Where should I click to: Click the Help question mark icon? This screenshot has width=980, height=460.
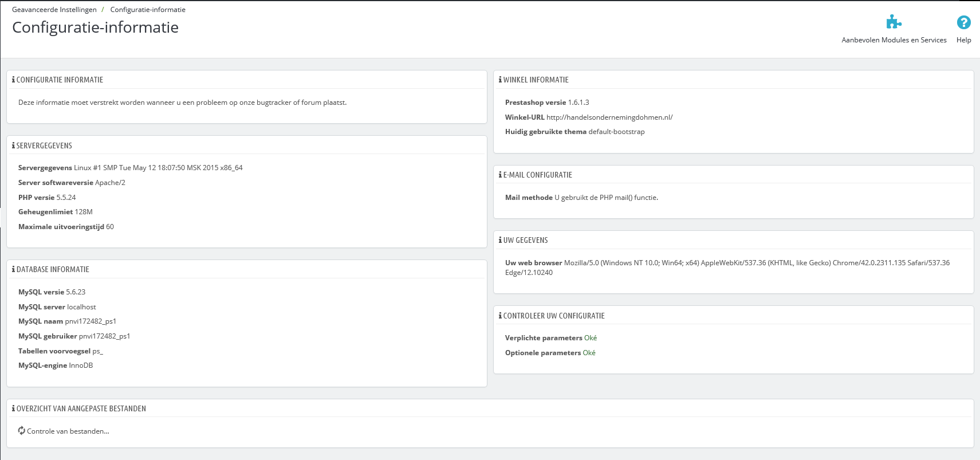963,22
